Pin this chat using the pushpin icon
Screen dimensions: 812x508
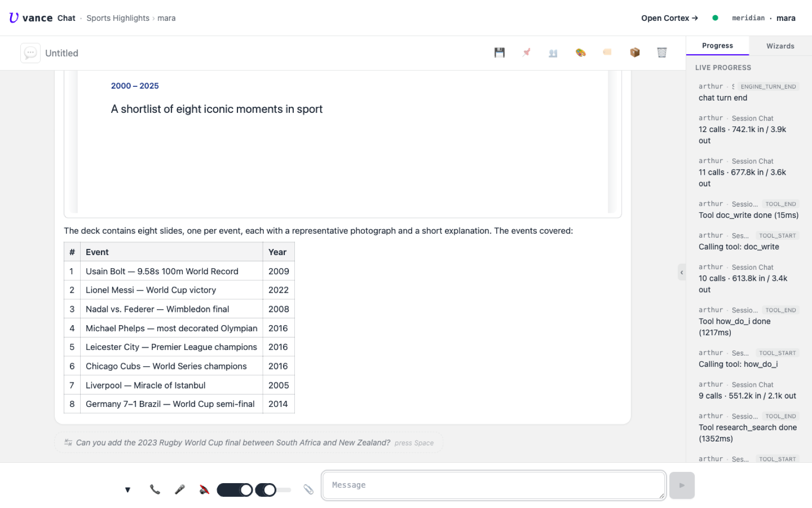pos(526,52)
